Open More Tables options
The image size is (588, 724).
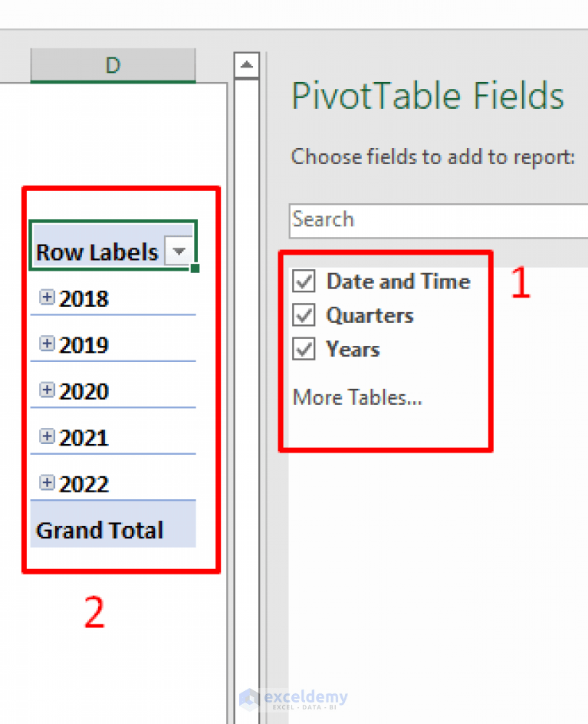point(356,397)
